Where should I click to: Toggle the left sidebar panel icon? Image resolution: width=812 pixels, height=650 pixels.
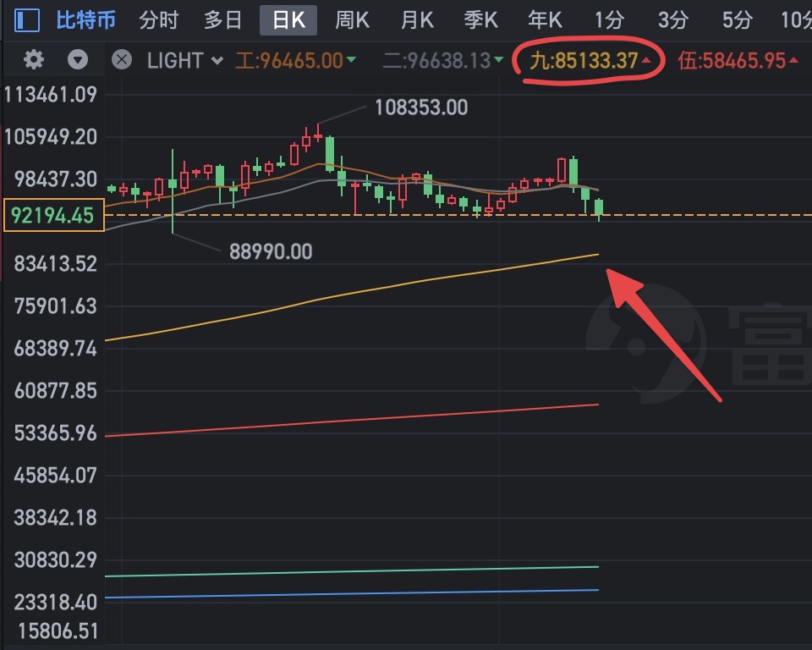point(26,20)
